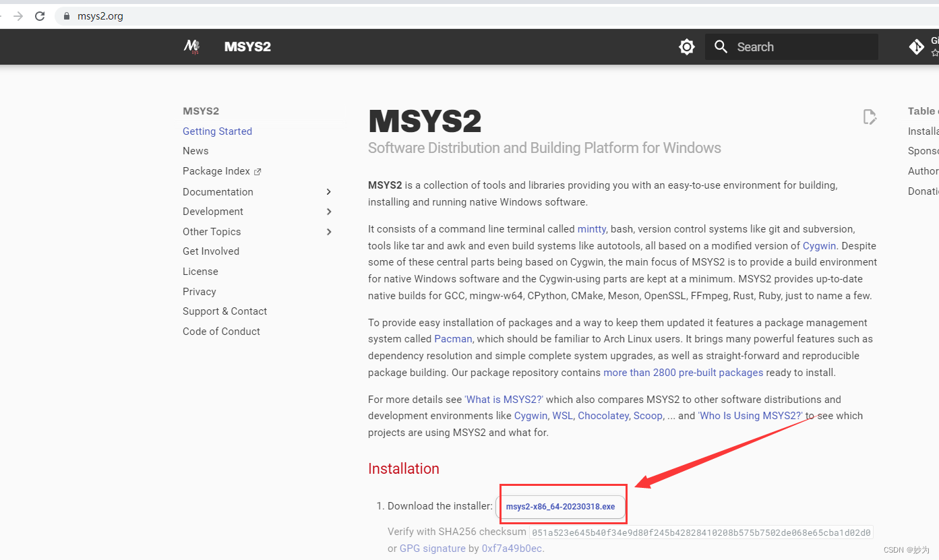This screenshot has height=560, width=939.
Task: Click the search magnifier icon
Action: [721, 46]
